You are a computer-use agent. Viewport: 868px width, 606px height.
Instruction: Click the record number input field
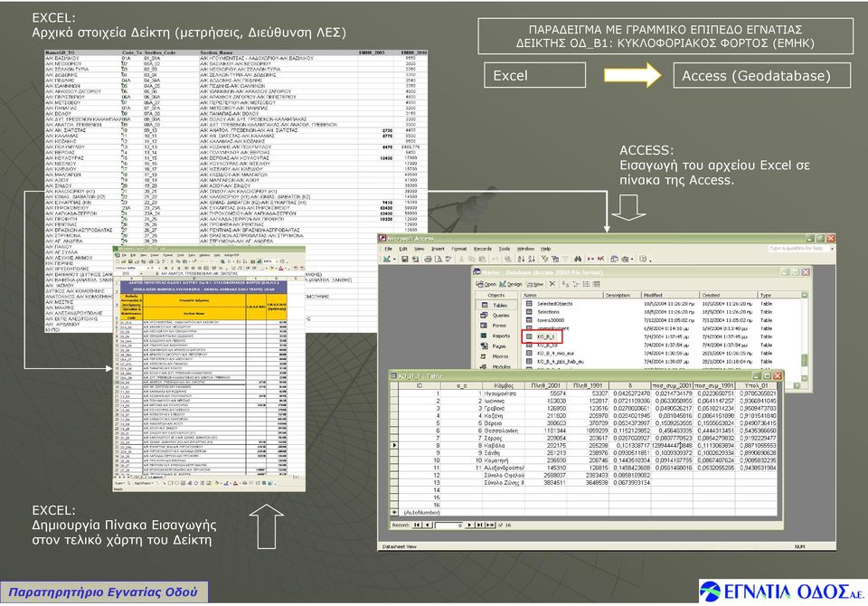449,525
